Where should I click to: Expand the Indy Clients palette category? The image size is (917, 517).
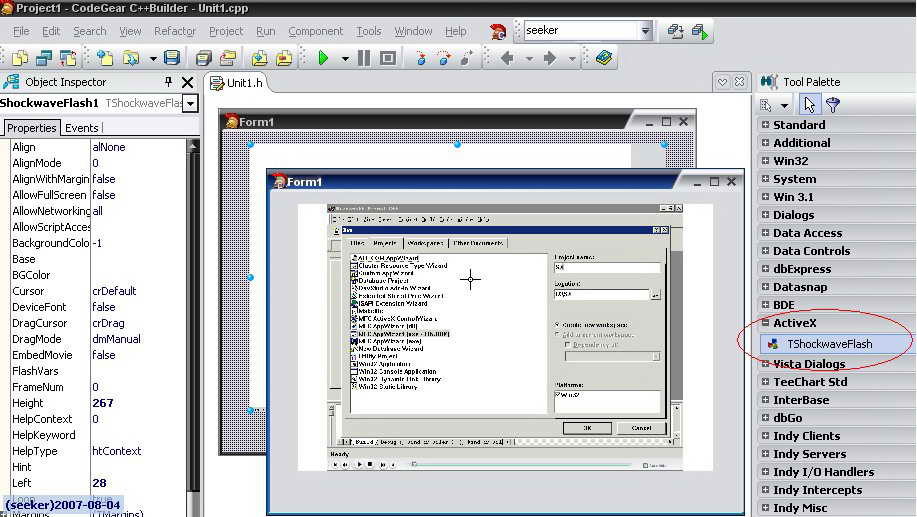[x=765, y=435]
